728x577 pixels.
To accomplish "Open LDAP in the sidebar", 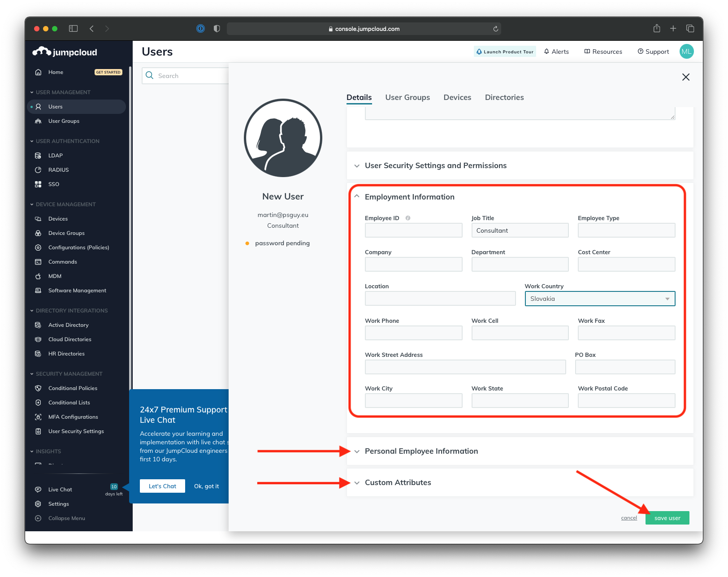I will (x=55, y=156).
